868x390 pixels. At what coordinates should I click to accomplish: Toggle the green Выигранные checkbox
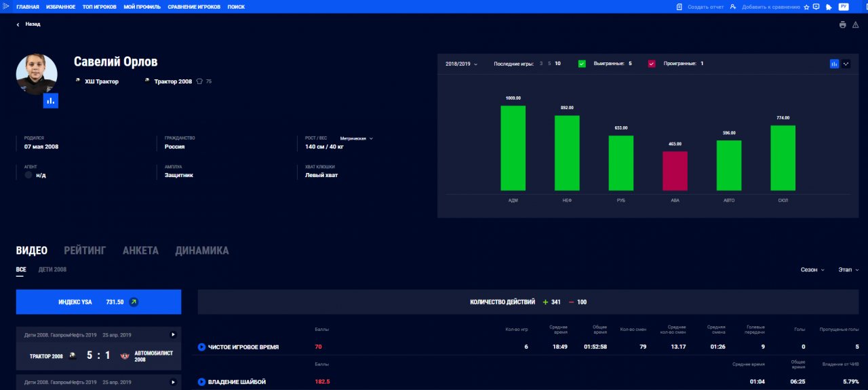click(x=582, y=64)
